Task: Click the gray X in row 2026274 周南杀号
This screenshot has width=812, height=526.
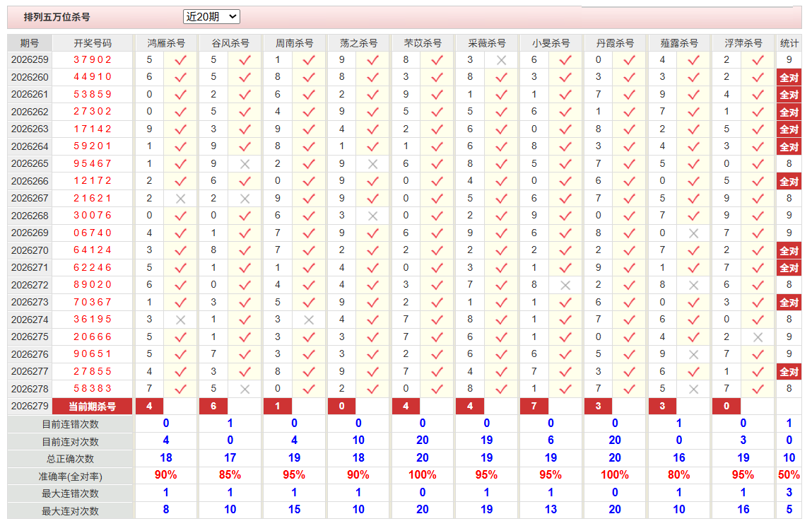Action: 309,320
